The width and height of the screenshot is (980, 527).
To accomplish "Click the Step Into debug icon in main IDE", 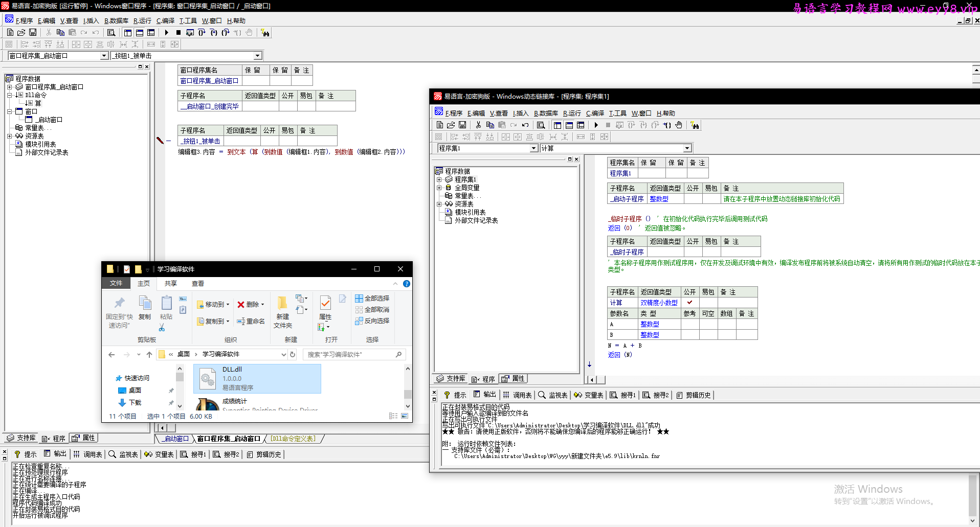I will click(x=213, y=32).
